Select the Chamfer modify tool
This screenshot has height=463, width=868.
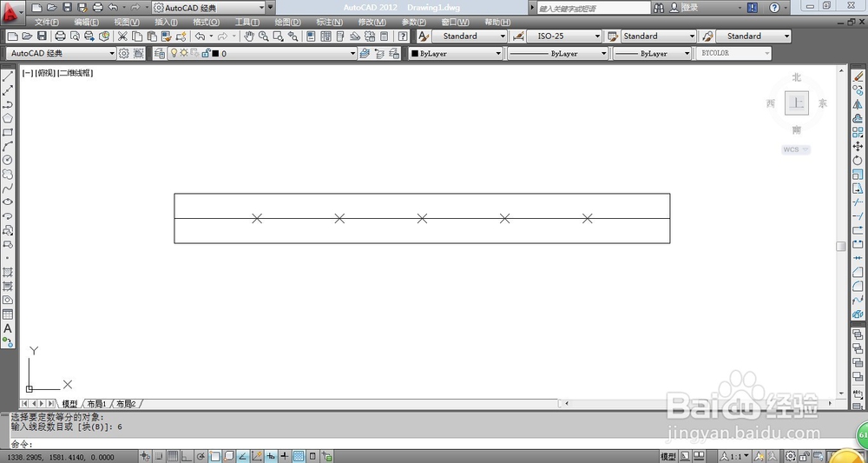858,272
